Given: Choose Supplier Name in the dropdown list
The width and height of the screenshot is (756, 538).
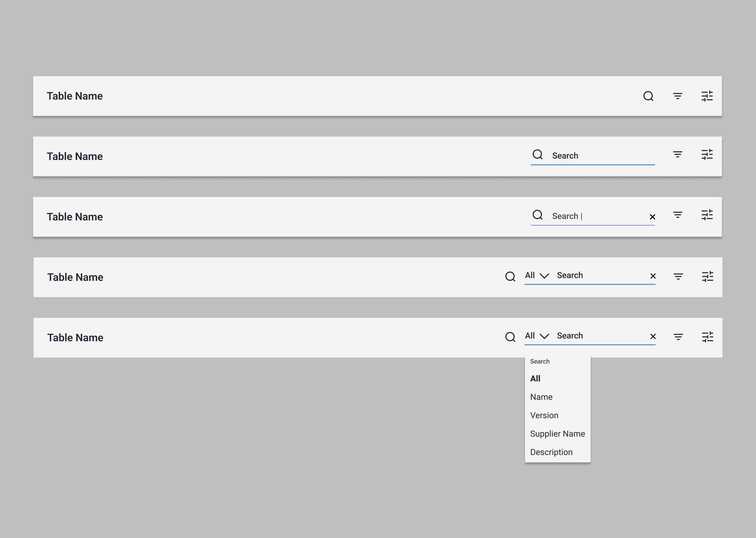Looking at the screenshot, I should pos(557,434).
